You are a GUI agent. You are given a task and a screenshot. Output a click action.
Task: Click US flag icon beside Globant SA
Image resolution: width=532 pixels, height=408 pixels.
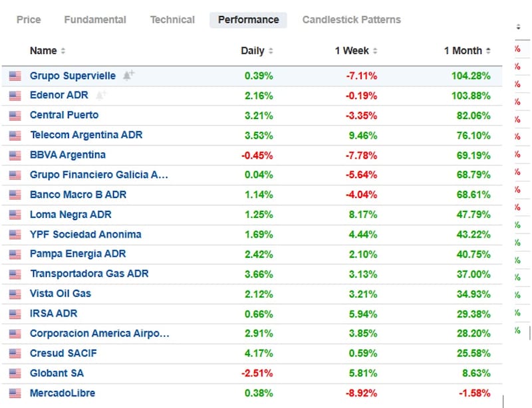coord(15,373)
